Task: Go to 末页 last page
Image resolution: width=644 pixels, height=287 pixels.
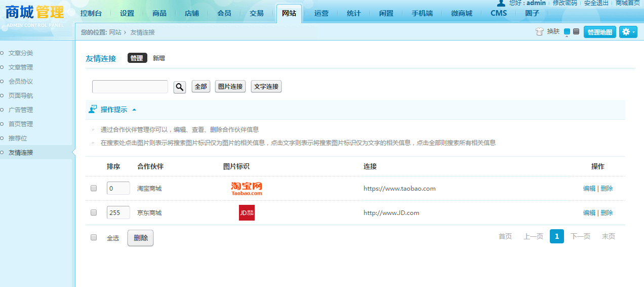Action: 609,237
